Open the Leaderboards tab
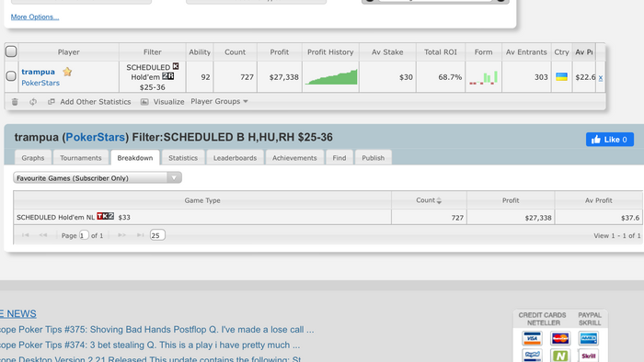Viewport: 644px width, 362px height. click(x=235, y=158)
